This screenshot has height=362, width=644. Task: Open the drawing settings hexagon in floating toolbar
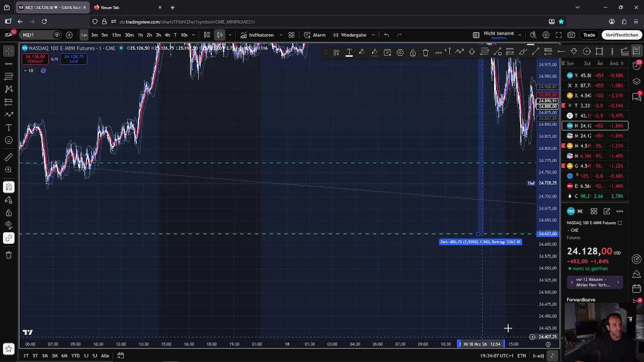pos(400,52)
